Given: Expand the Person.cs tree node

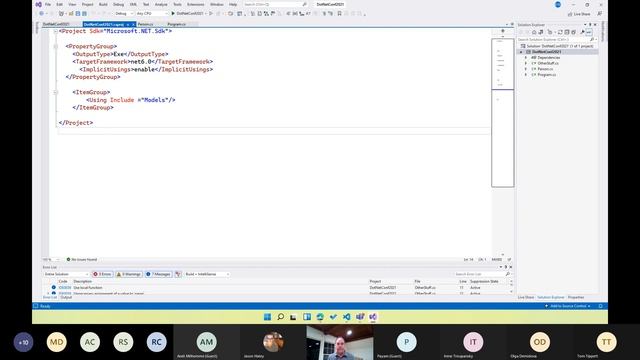Looking at the screenshot, I should (x=526, y=69).
